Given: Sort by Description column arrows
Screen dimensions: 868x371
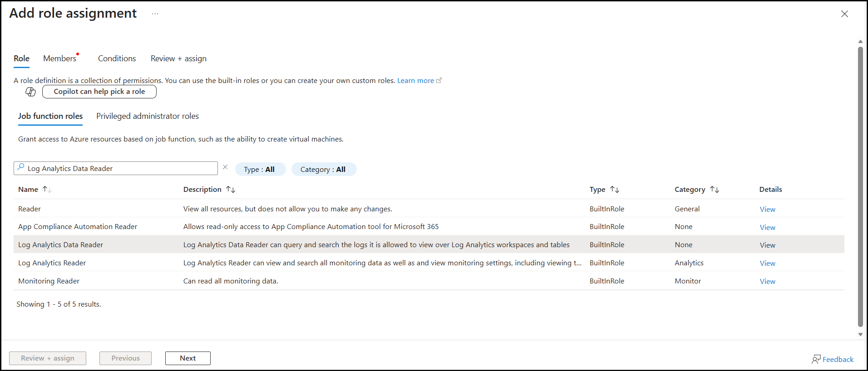Looking at the screenshot, I should 231,190.
